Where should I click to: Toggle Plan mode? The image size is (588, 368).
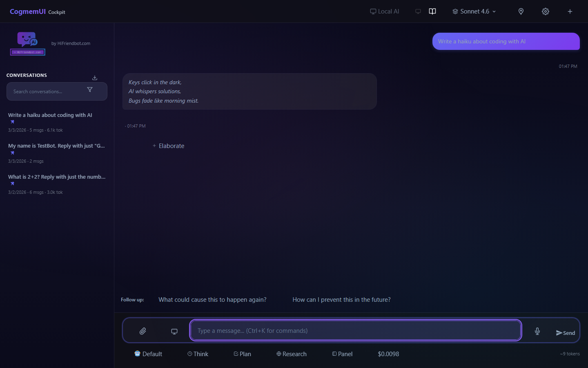pyautogui.click(x=242, y=354)
